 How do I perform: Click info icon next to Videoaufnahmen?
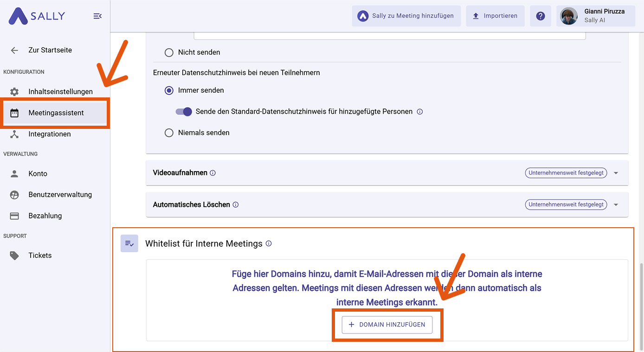pyautogui.click(x=213, y=173)
